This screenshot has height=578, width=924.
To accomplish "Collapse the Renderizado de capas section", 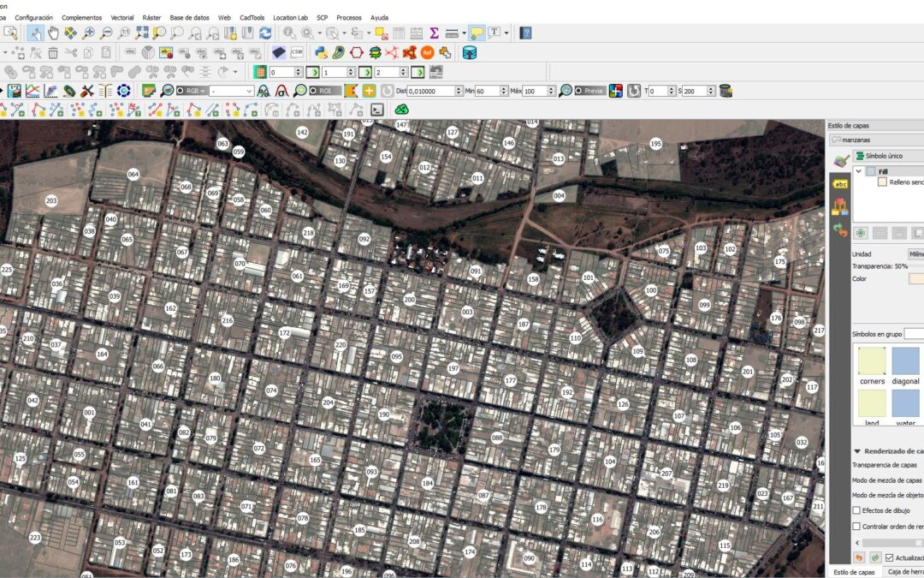I will [857, 451].
